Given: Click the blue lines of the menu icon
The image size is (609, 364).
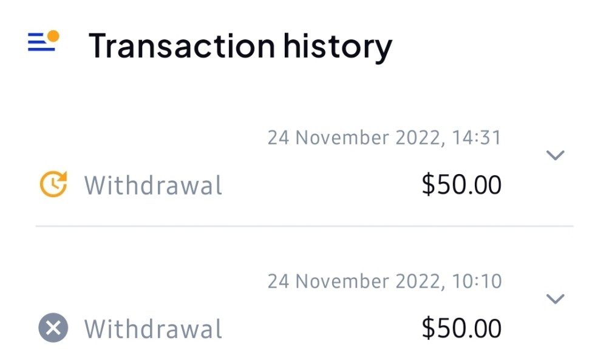Looking at the screenshot, I should tap(40, 45).
